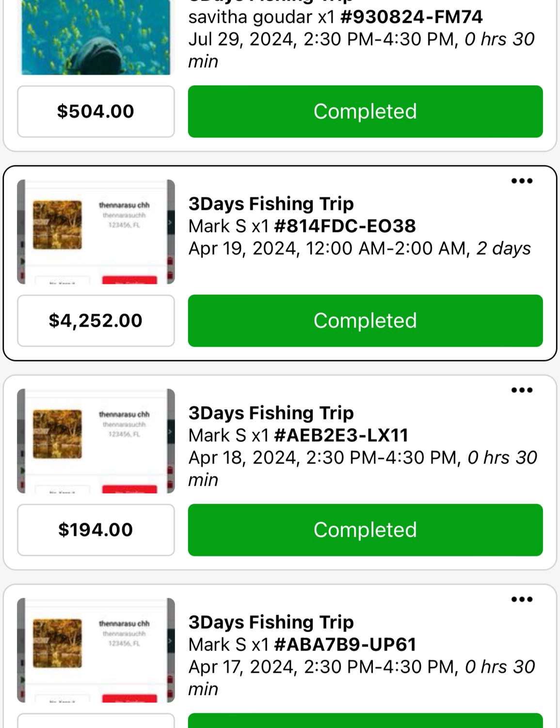Click the Jul 29, 2024 date line
This screenshot has width=560, height=728.
pos(361,40)
